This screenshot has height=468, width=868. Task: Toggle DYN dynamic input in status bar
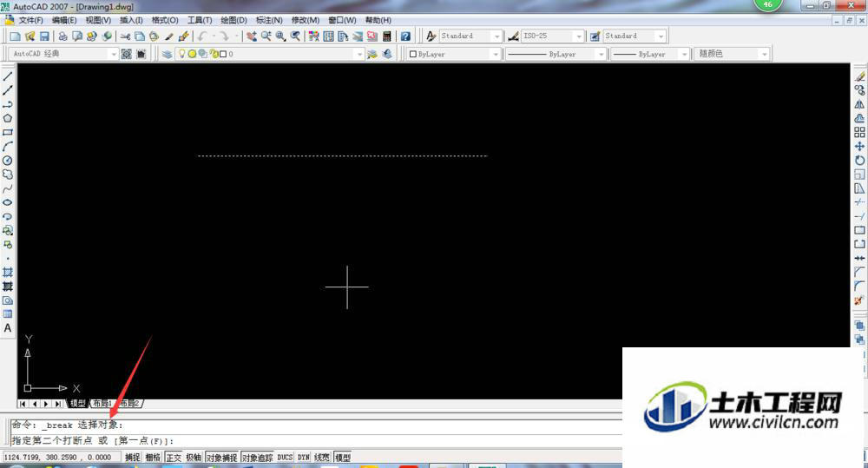pyautogui.click(x=303, y=457)
